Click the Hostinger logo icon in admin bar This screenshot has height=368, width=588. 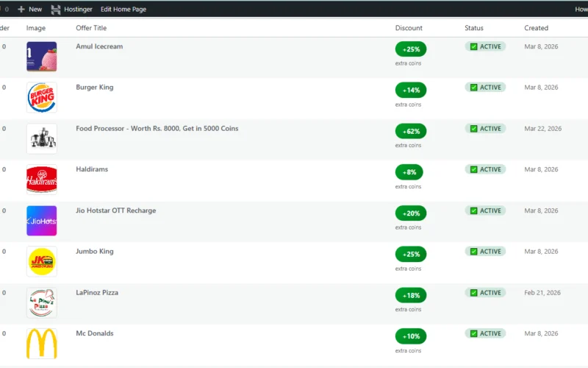[56, 10]
